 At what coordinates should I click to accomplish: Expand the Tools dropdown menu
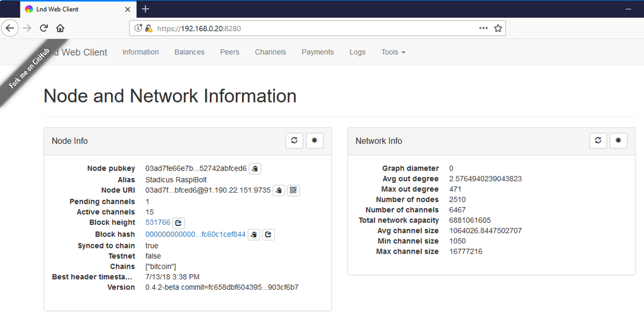point(393,52)
